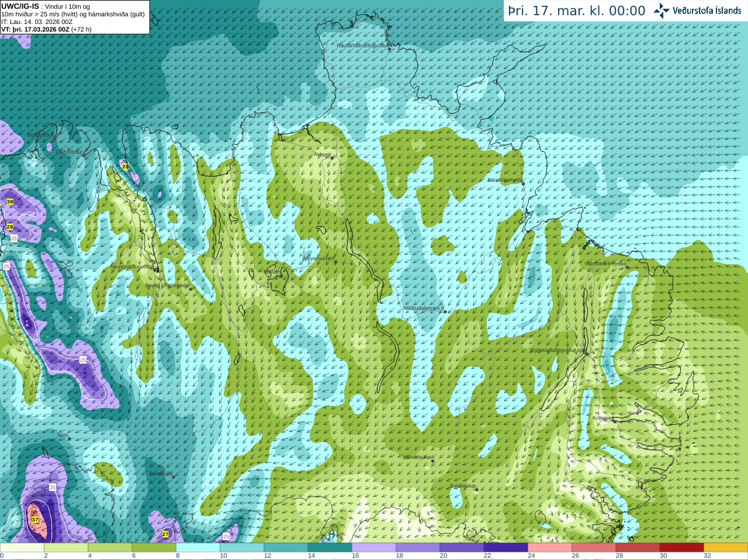Click the 25 contour label beside the 37 marker
The width and height of the screenshot is (748, 560).
pos(53,487)
